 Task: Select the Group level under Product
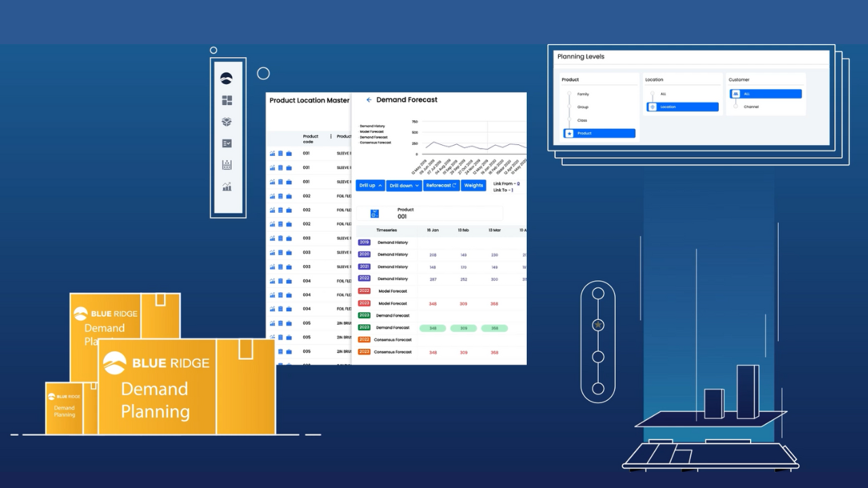pos(583,107)
